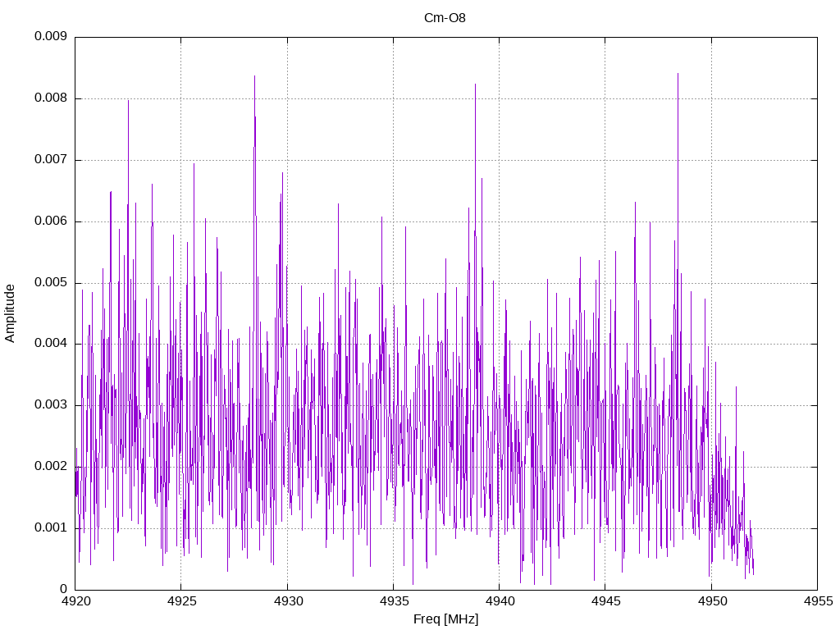Click the 4930 x-axis tick label

point(288,601)
